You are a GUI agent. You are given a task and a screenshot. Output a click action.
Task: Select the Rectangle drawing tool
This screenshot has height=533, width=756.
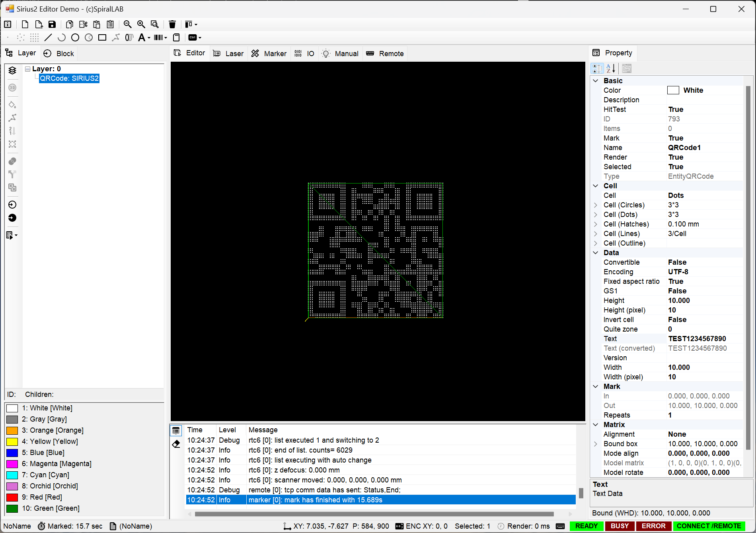coord(102,37)
